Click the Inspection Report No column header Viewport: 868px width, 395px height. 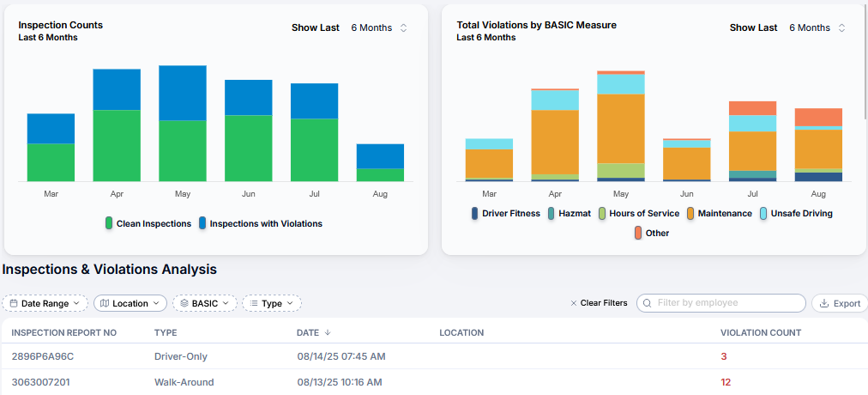coord(63,332)
